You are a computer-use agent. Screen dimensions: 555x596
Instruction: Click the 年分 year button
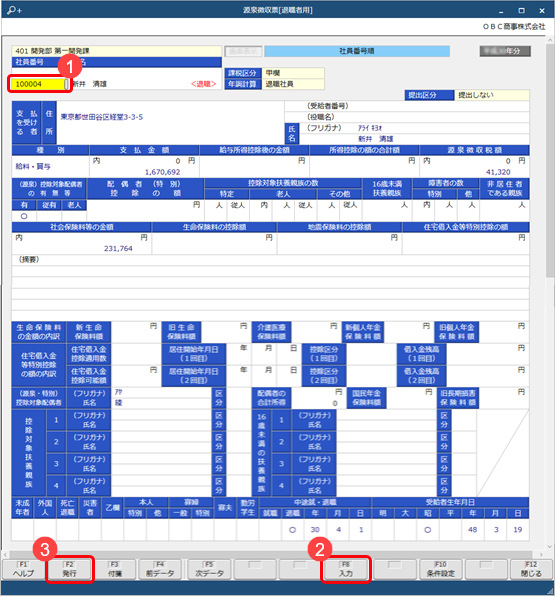click(505, 51)
